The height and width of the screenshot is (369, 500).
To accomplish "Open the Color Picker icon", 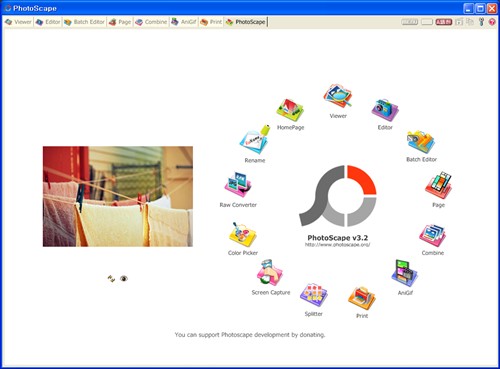I will coord(242,234).
